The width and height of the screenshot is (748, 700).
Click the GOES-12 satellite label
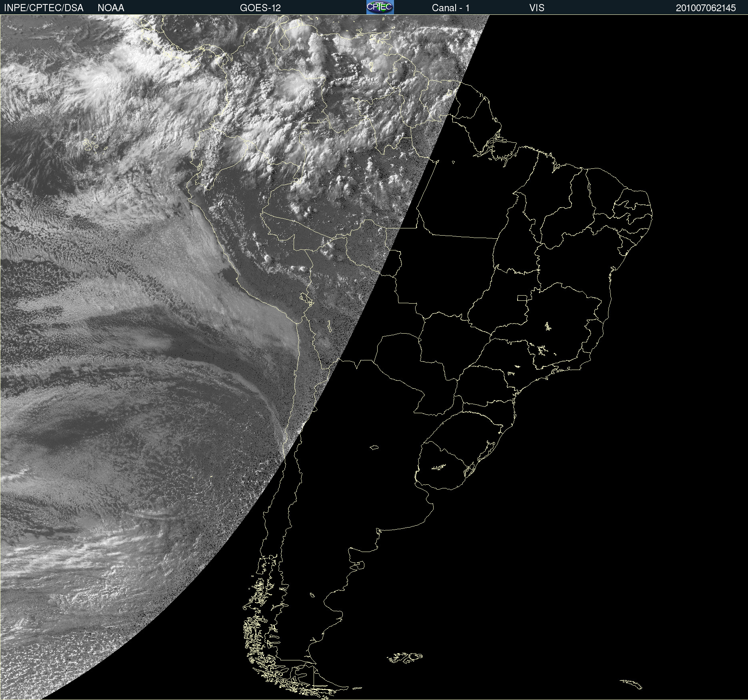(x=260, y=8)
